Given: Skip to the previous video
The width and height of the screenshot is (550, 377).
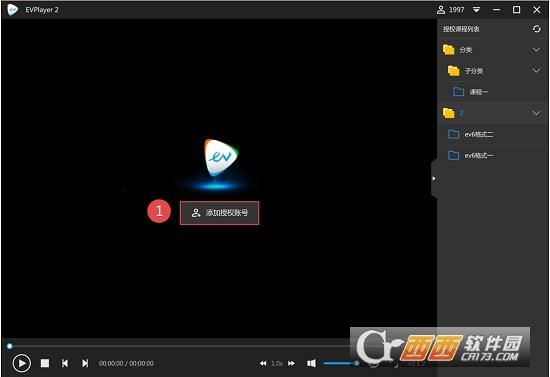Looking at the screenshot, I should tap(65, 363).
